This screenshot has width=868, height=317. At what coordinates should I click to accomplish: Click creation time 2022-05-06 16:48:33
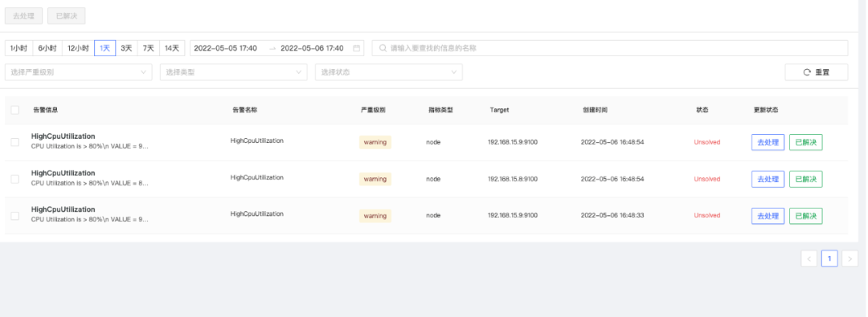(612, 216)
